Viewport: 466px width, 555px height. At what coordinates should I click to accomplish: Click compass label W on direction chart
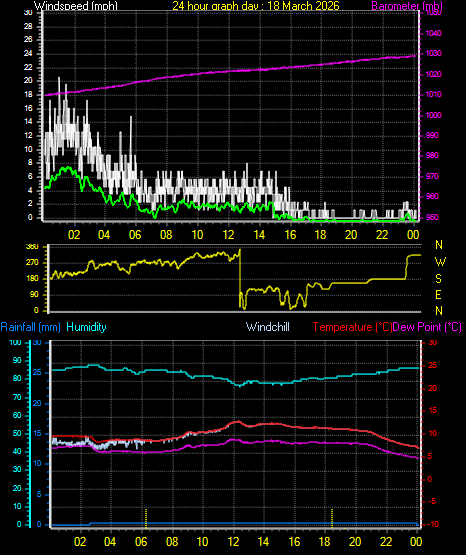440,262
